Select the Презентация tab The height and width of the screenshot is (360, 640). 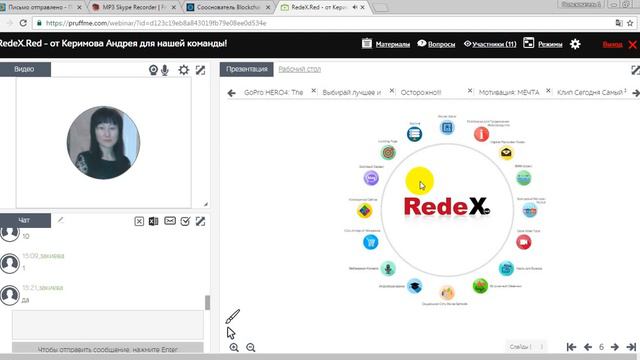(x=247, y=69)
